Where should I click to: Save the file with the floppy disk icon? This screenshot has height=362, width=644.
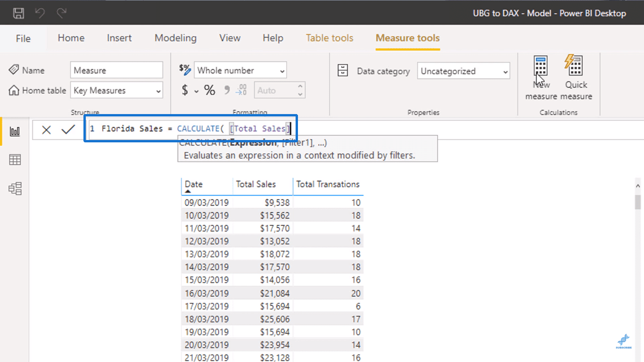coord(18,13)
